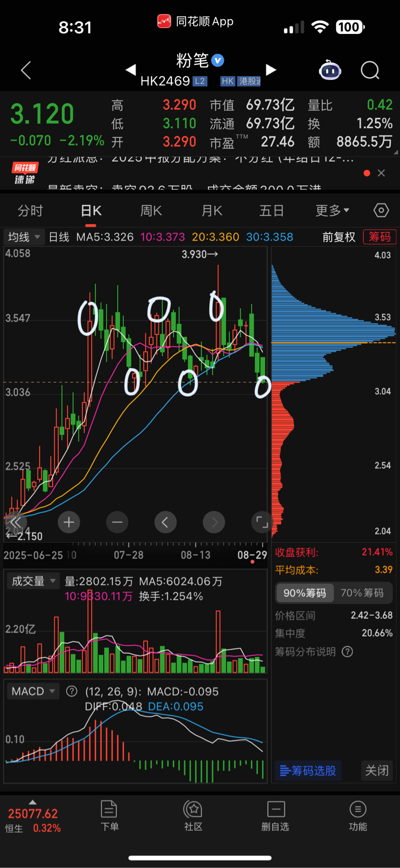Zoom out the K-line chart

point(117,522)
